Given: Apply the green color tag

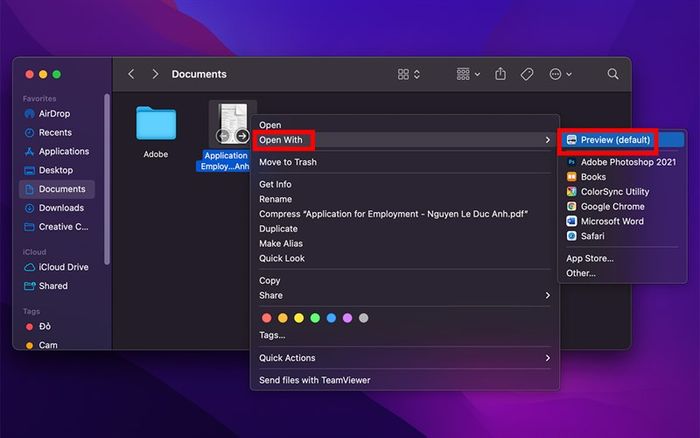Looking at the screenshot, I should pyautogui.click(x=315, y=318).
